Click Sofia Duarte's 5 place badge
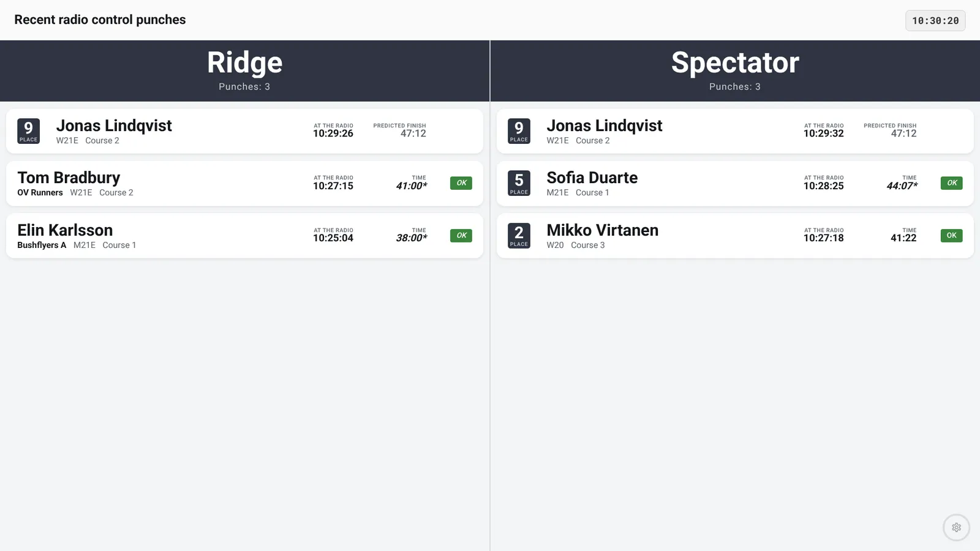 519,183
